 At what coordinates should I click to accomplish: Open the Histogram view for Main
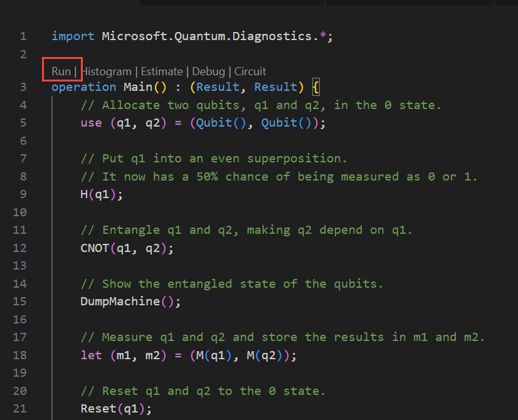106,71
